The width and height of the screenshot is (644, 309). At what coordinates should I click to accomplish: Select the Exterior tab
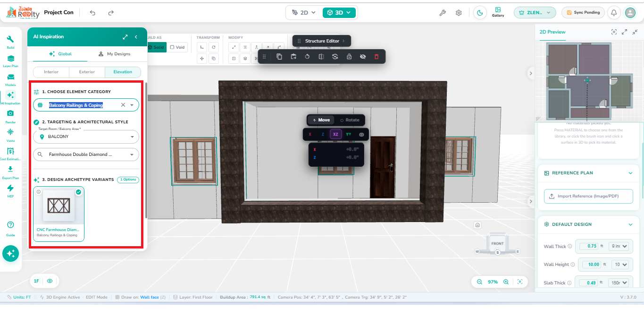(x=87, y=72)
